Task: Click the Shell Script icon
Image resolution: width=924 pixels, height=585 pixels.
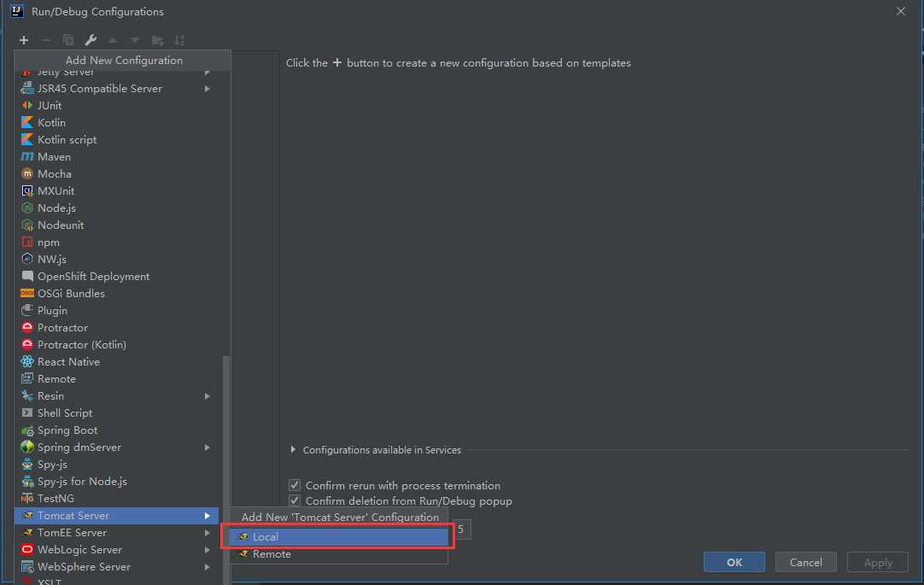Action: click(27, 413)
